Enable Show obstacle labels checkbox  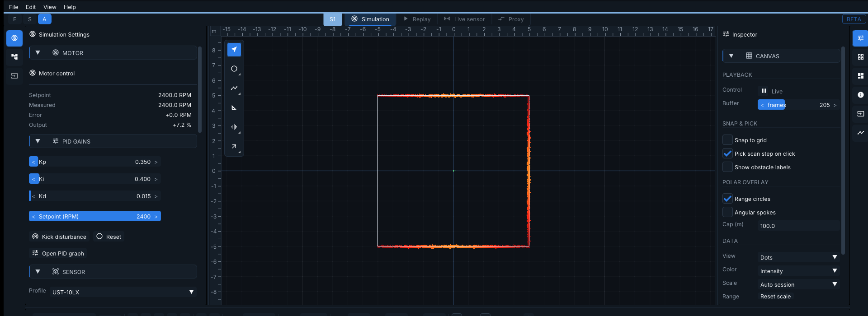(727, 167)
